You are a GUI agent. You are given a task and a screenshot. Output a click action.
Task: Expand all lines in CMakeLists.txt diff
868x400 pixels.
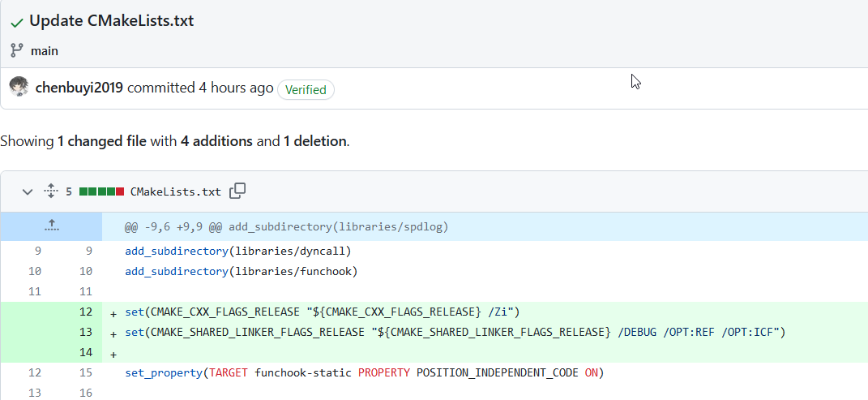51,191
